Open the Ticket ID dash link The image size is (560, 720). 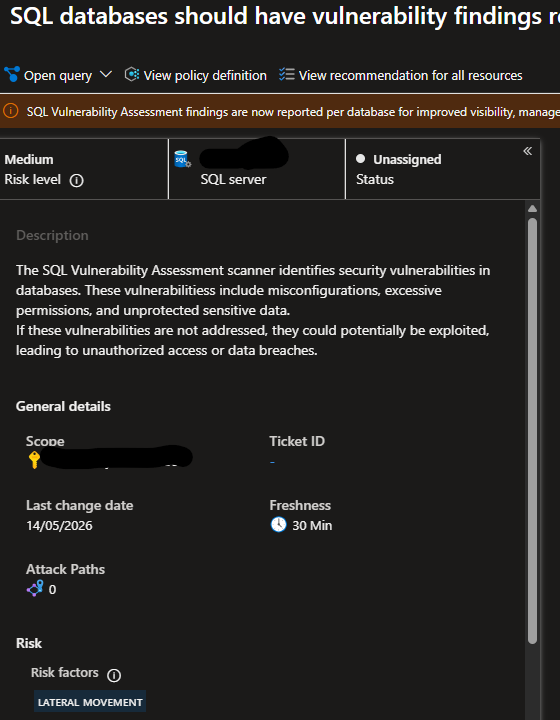tap(272, 462)
